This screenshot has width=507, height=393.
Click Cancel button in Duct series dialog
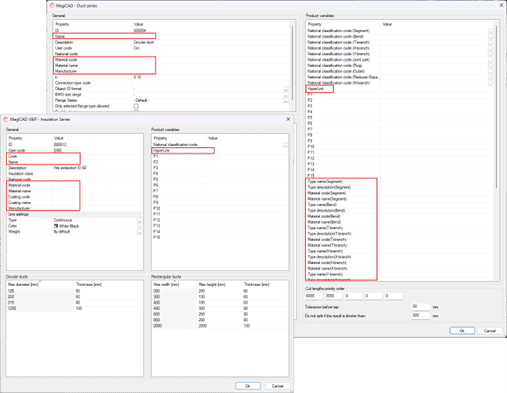click(x=490, y=331)
